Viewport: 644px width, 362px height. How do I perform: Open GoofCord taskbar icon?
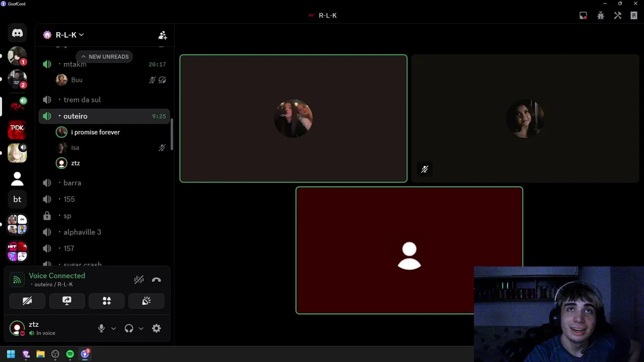85,354
